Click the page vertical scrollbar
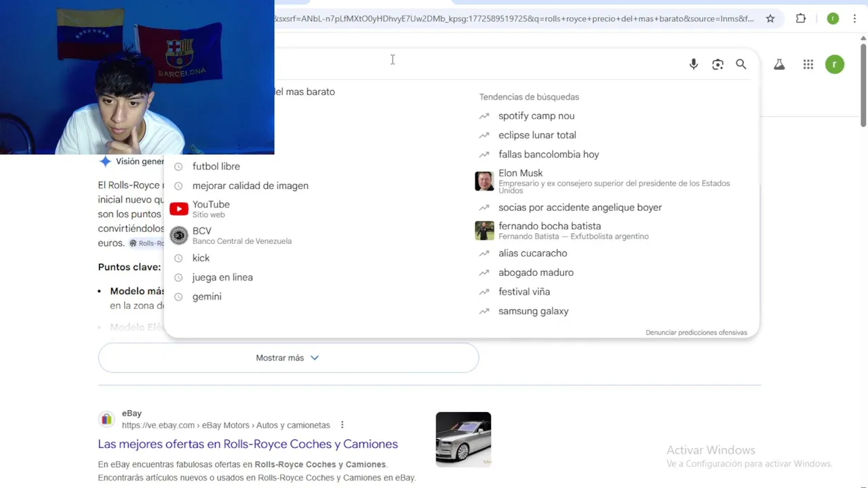This screenshot has width=868, height=488. tap(863, 85)
